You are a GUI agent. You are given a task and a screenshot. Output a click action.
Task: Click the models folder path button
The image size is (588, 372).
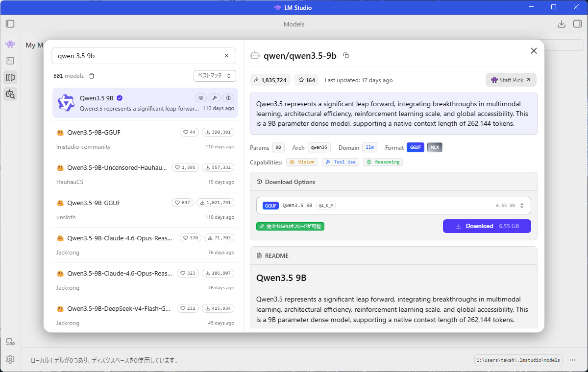[519, 360]
